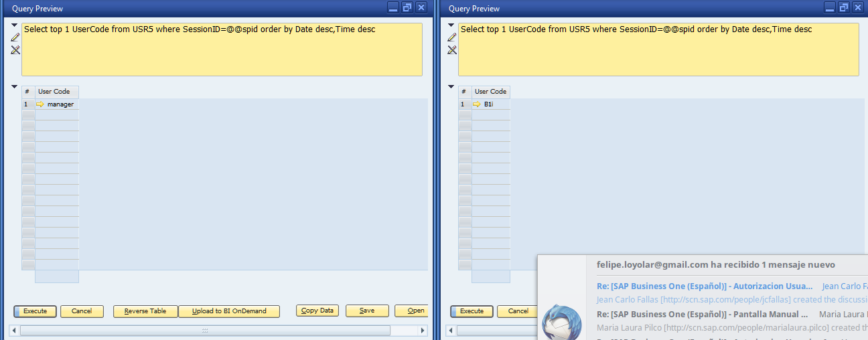868x340 pixels.
Task: Cancel the left Query Preview
Action: 82,311
